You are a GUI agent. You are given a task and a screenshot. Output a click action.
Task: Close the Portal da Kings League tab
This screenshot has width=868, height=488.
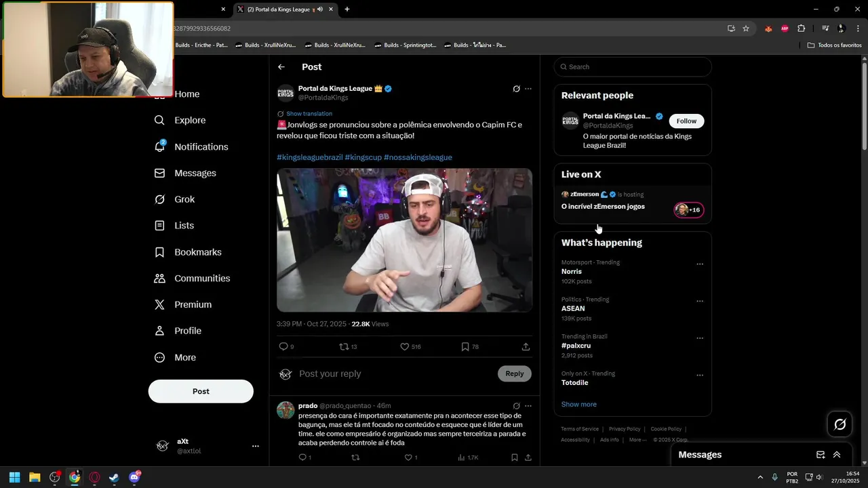pos(331,9)
